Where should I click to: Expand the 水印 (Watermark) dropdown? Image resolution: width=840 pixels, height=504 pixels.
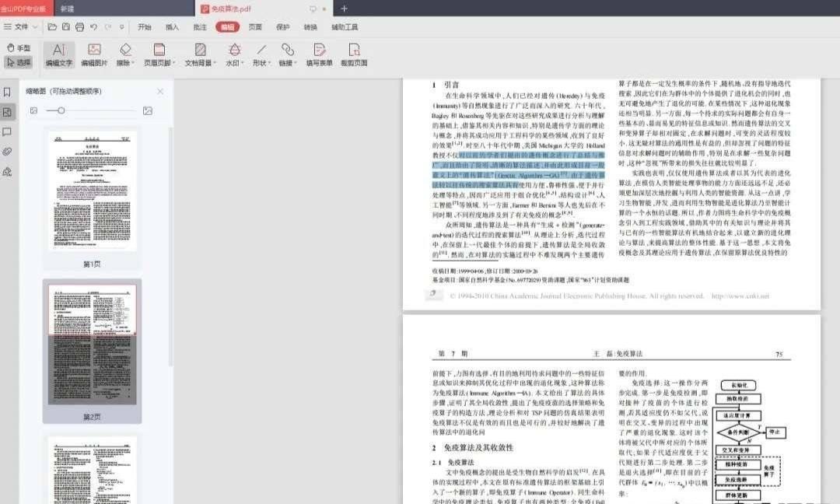(234, 54)
